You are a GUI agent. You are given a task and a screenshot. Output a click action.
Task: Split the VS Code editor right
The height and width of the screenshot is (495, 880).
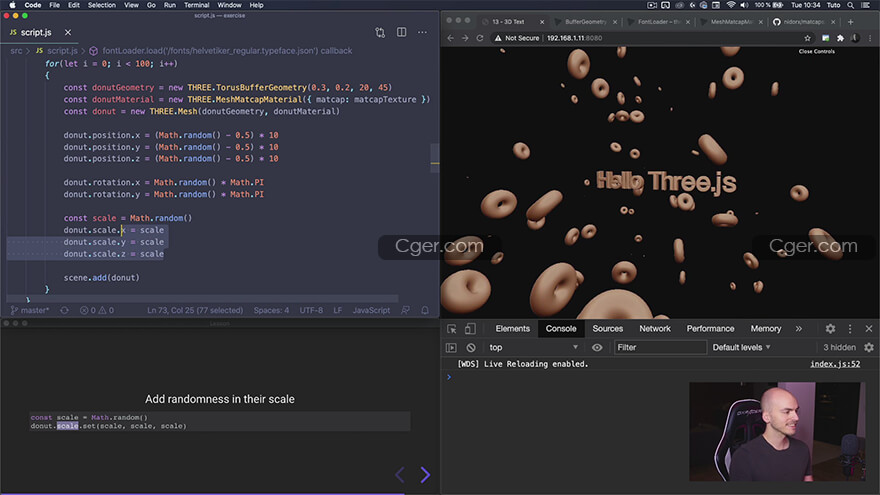coord(401,33)
